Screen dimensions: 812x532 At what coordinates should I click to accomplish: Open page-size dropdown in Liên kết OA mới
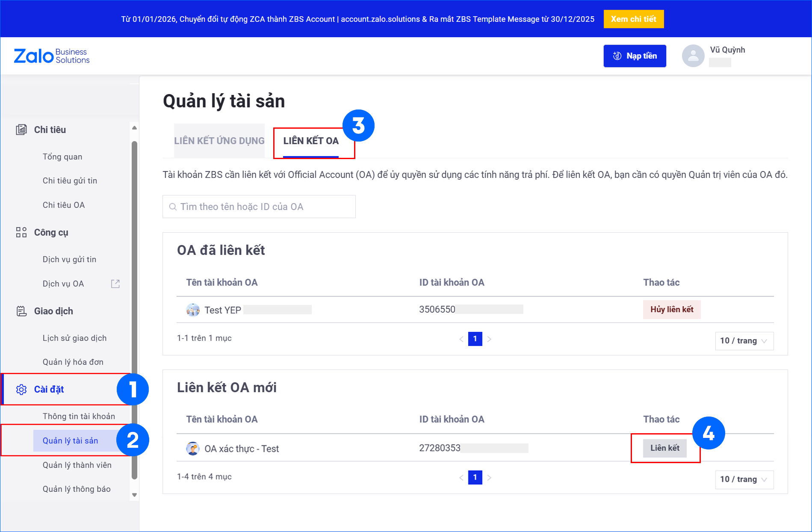click(x=744, y=479)
